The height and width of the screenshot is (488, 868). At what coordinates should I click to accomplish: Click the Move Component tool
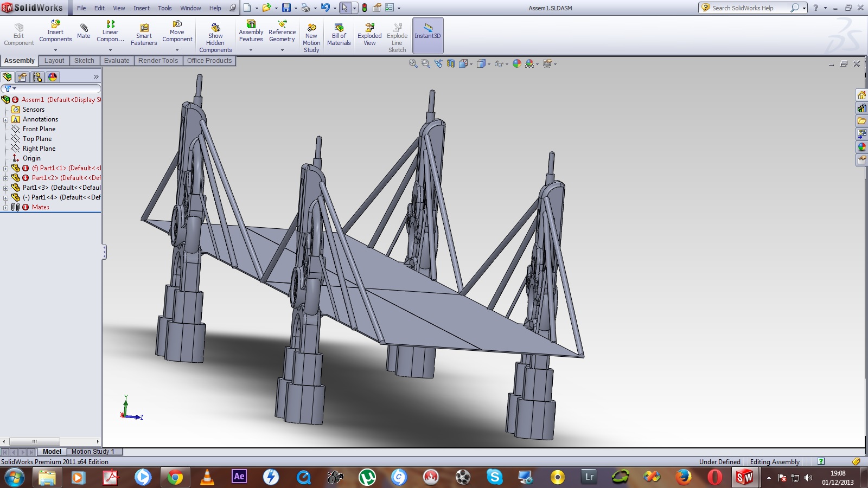177,31
